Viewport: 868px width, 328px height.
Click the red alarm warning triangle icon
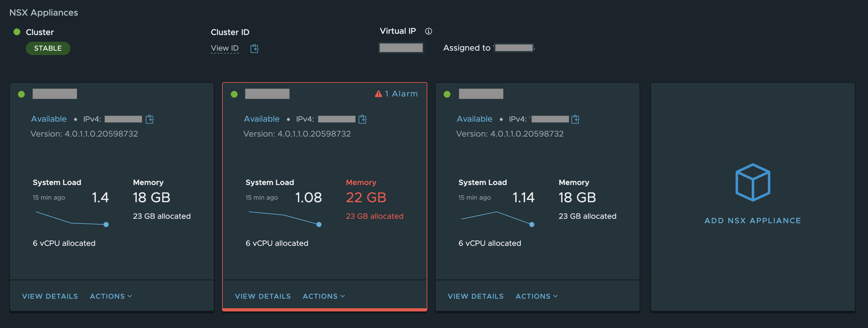coord(379,94)
